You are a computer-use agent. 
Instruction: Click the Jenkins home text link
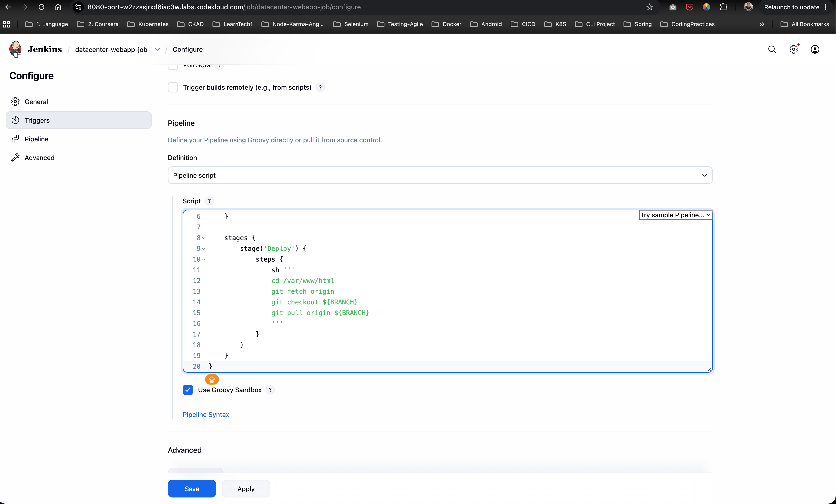(45, 50)
